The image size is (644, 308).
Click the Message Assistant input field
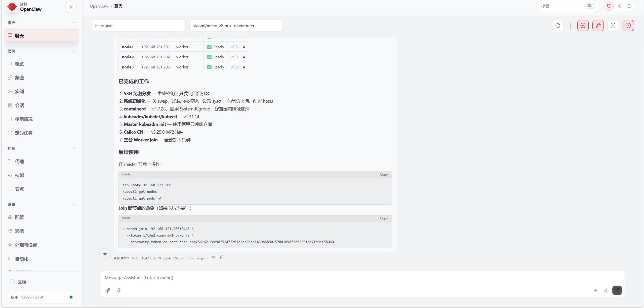click(362, 278)
